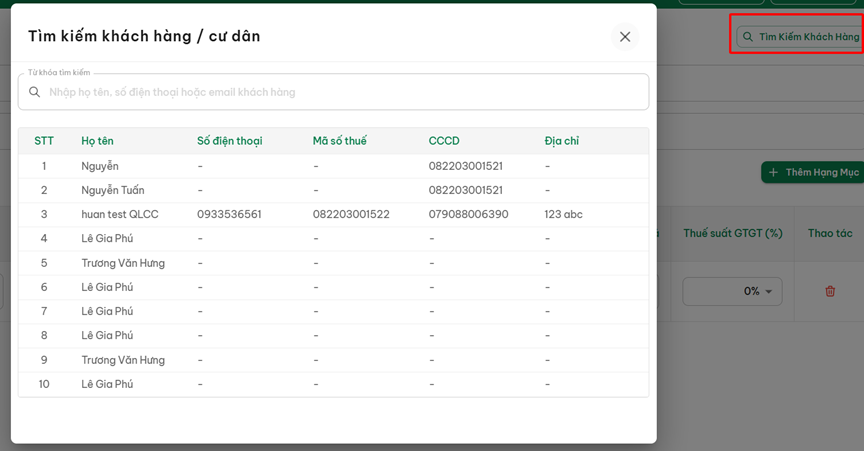Click the magnifier icon in search field
The height and width of the screenshot is (451, 864).
pyautogui.click(x=34, y=92)
